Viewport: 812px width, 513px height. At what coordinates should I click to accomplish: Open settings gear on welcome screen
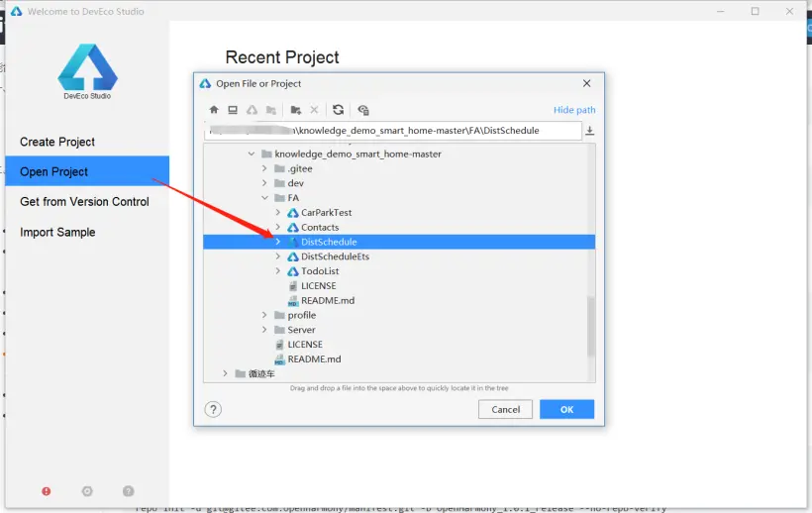[87, 491]
